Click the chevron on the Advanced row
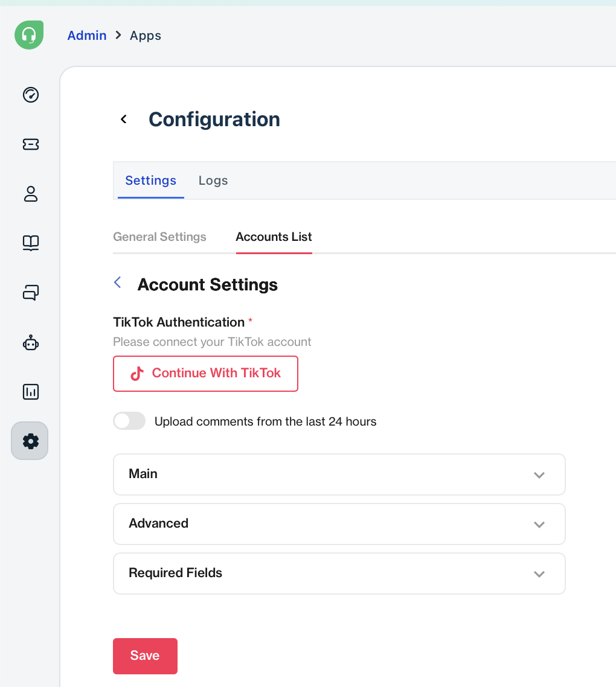This screenshot has width=616, height=687. pyautogui.click(x=539, y=525)
